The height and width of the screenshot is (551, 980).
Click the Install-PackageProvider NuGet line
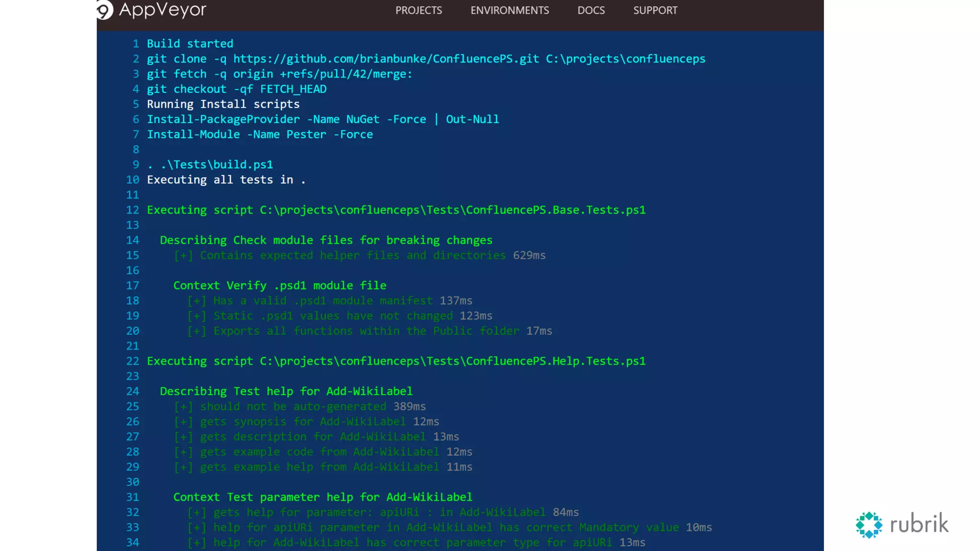click(323, 120)
